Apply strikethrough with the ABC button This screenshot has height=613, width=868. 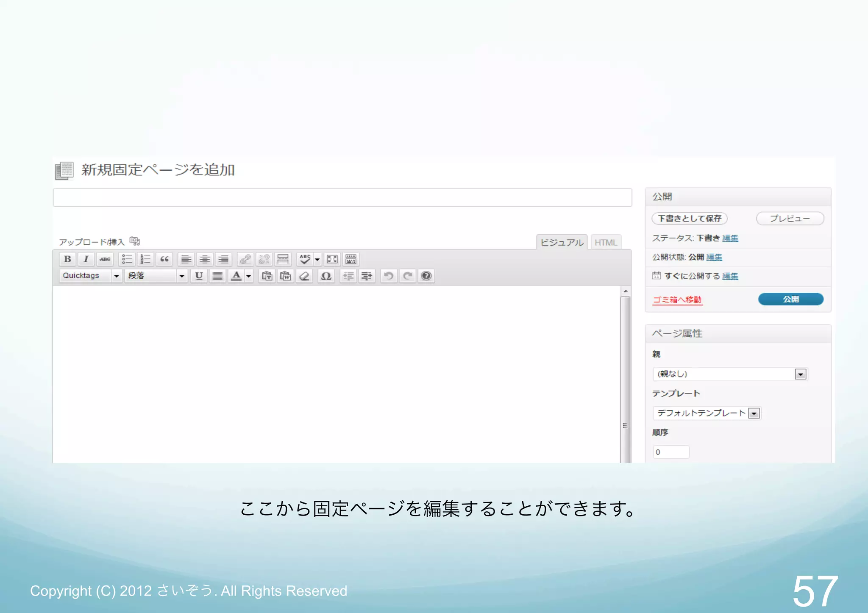(105, 259)
